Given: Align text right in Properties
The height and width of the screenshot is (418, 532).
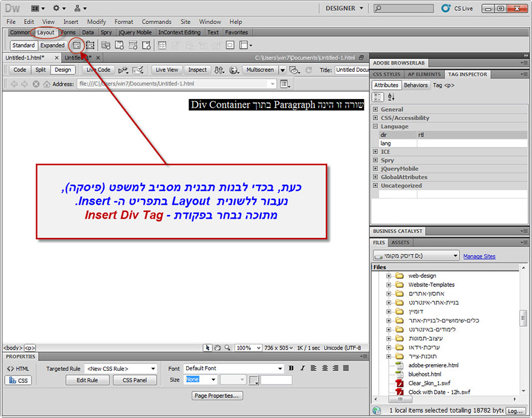Looking at the screenshot, I should point(336,368).
